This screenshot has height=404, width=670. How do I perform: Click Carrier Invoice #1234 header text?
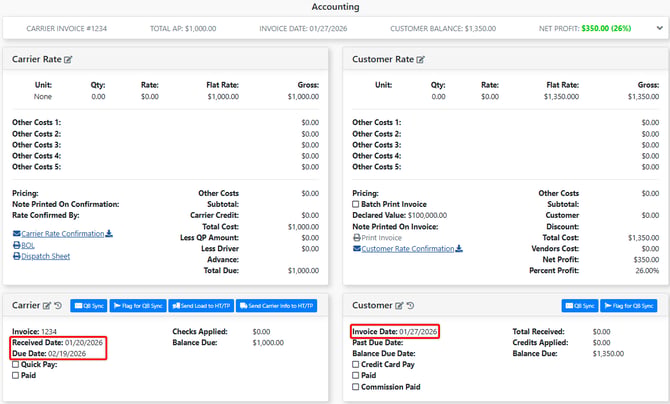(x=67, y=28)
